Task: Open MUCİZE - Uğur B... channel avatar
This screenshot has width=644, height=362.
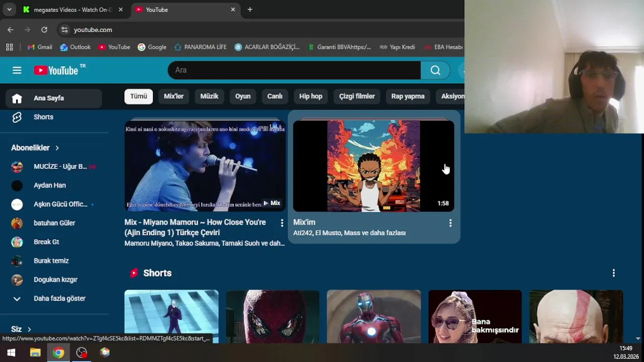Action: tap(17, 166)
